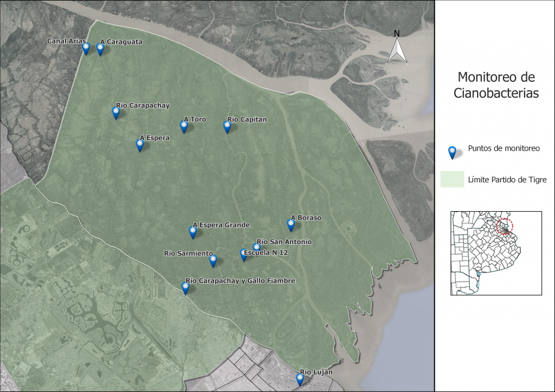Click the Canal Arias monitoring pin

(x=86, y=49)
